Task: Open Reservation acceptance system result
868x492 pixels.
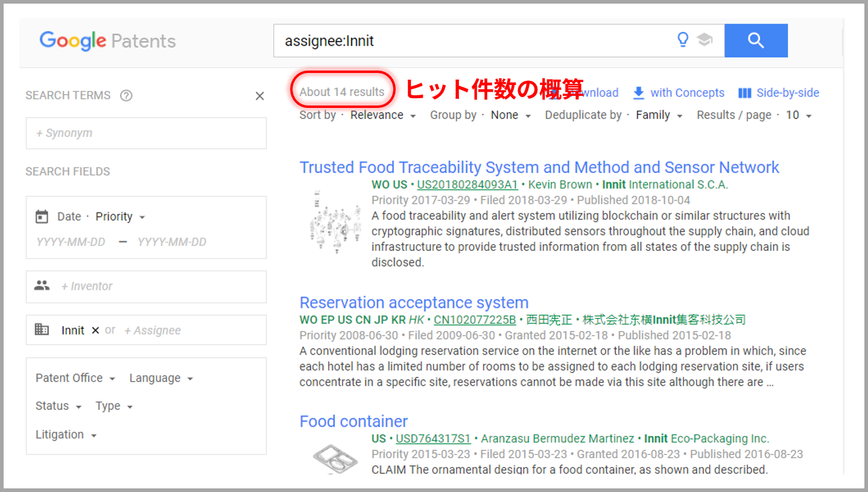Action: 414,302
